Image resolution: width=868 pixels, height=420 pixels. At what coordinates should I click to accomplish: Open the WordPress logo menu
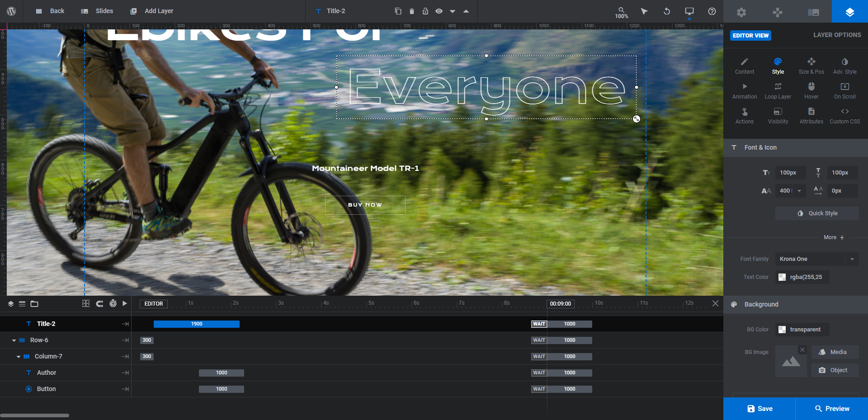click(11, 11)
